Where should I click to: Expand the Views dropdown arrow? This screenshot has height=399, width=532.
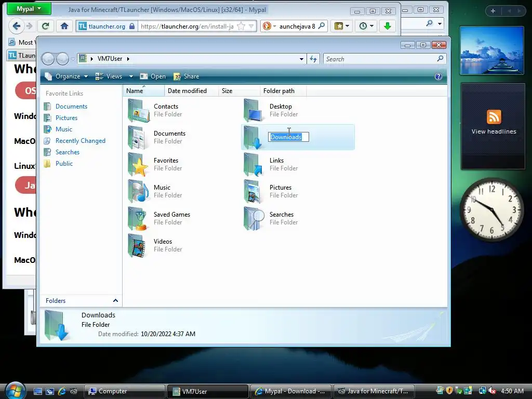click(131, 76)
